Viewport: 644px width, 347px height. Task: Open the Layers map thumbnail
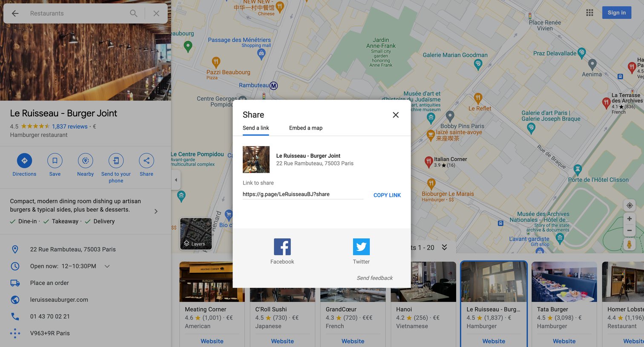point(196,234)
